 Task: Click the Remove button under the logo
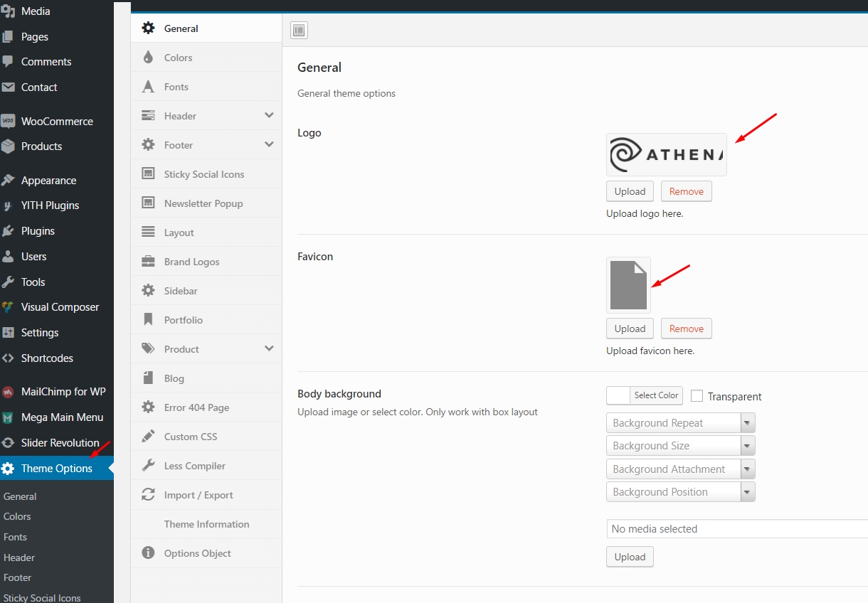point(685,191)
